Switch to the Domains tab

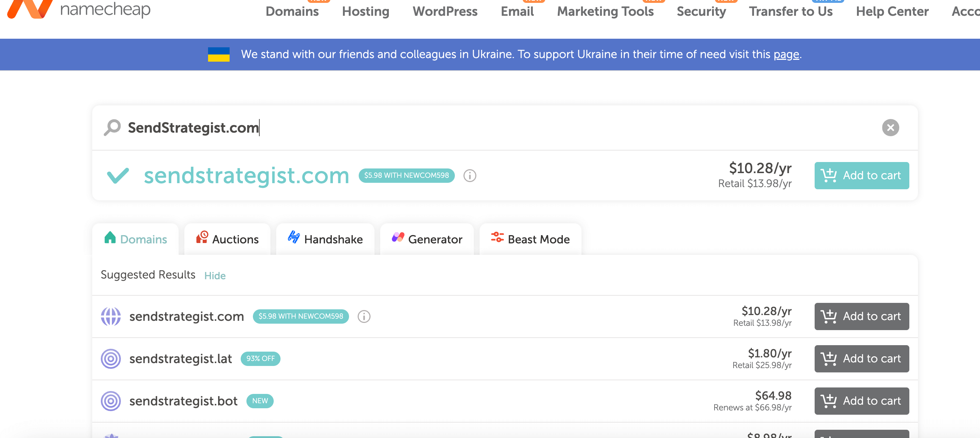click(x=136, y=239)
